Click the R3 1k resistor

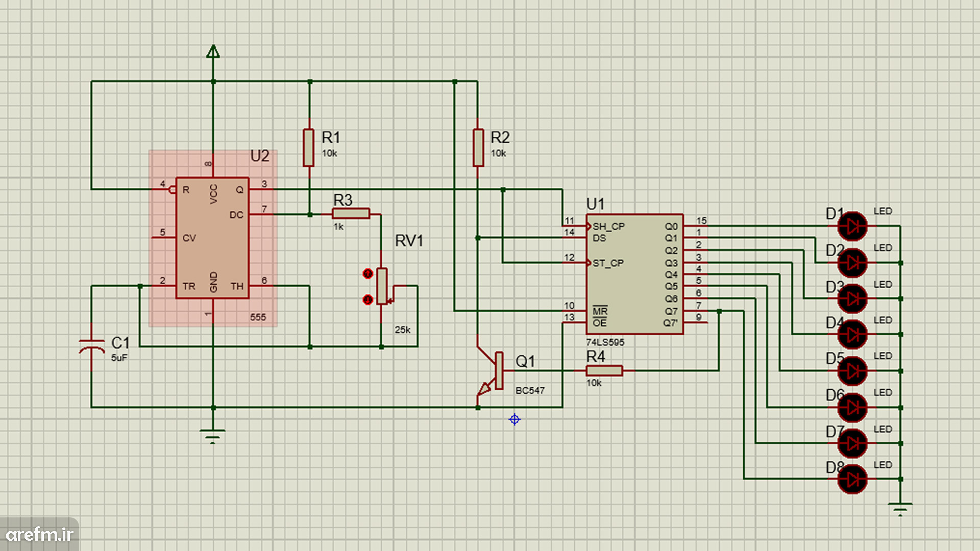coord(351,214)
